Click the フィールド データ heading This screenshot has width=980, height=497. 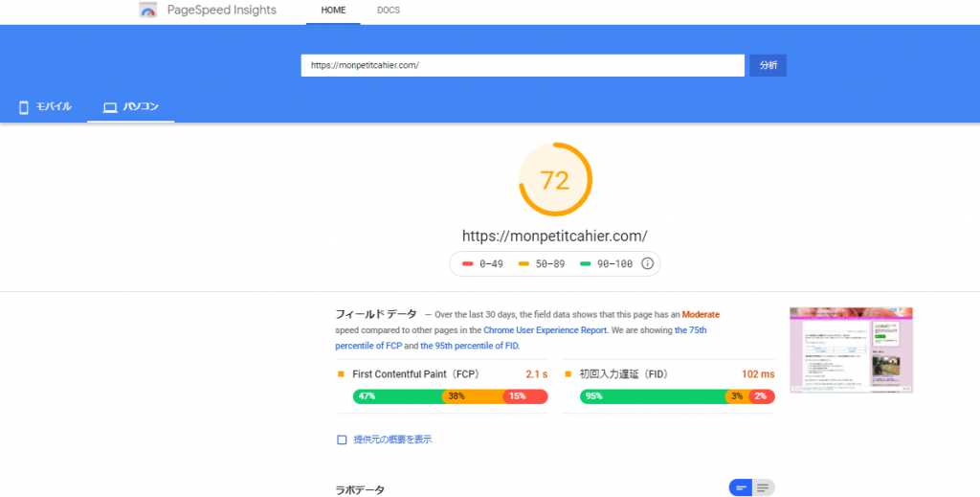(x=376, y=314)
